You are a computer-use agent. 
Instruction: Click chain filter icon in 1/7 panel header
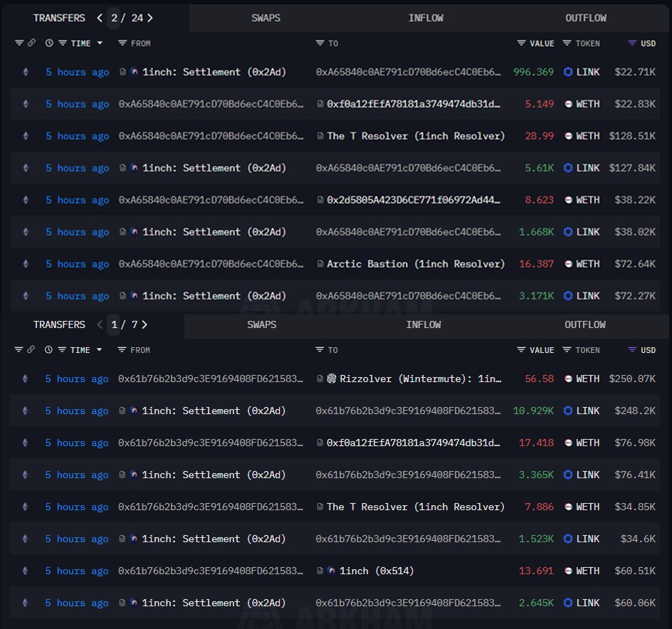click(19, 349)
